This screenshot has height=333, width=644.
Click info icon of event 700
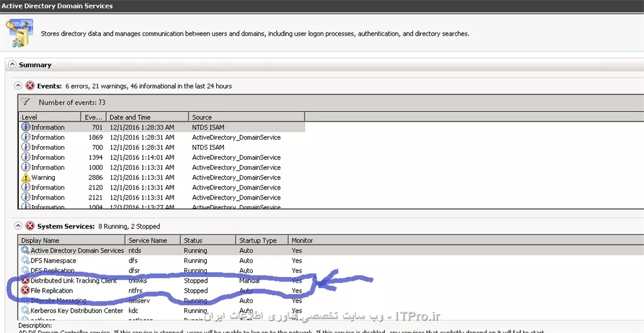point(25,147)
